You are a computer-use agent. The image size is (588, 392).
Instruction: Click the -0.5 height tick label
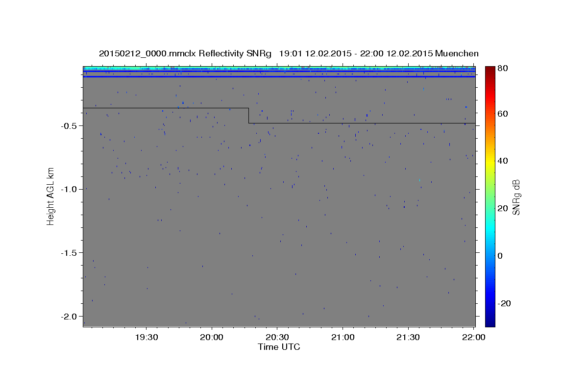[x=68, y=126]
